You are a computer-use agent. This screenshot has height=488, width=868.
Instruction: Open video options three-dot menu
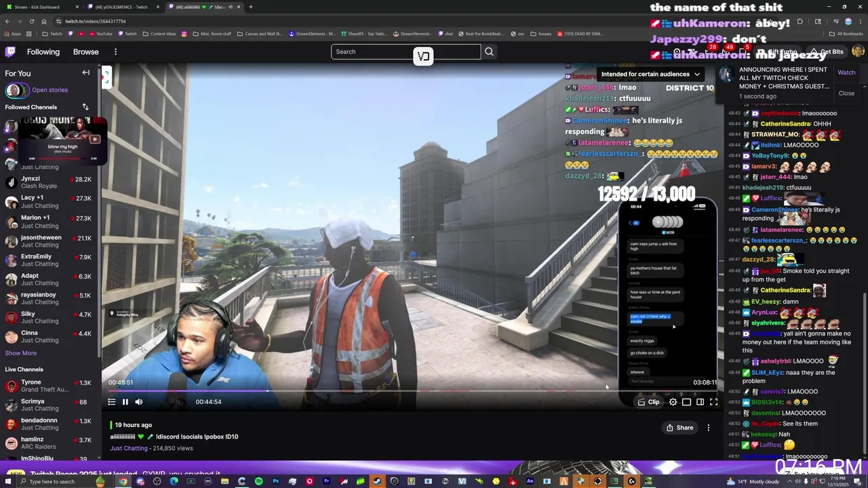[708, 428]
